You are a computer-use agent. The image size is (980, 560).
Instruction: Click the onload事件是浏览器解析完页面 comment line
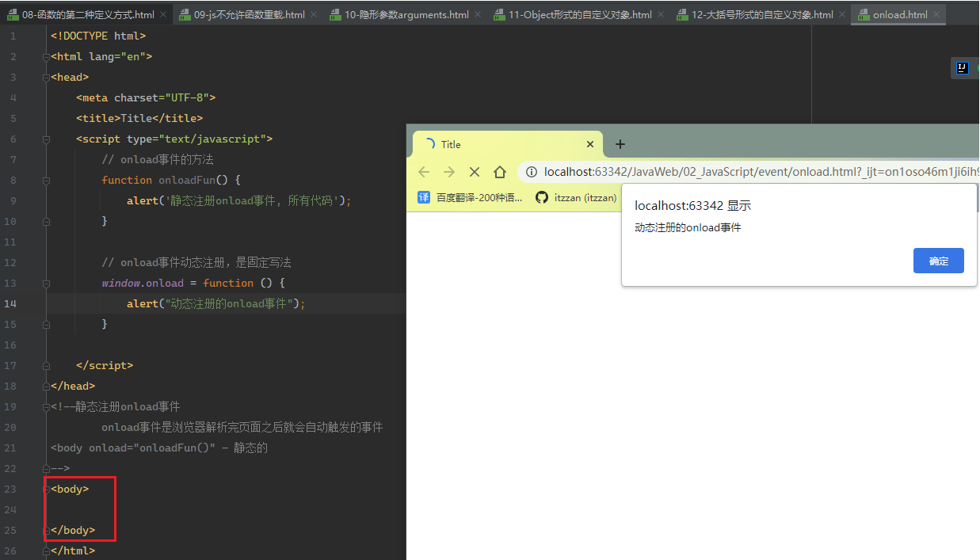pos(242,428)
